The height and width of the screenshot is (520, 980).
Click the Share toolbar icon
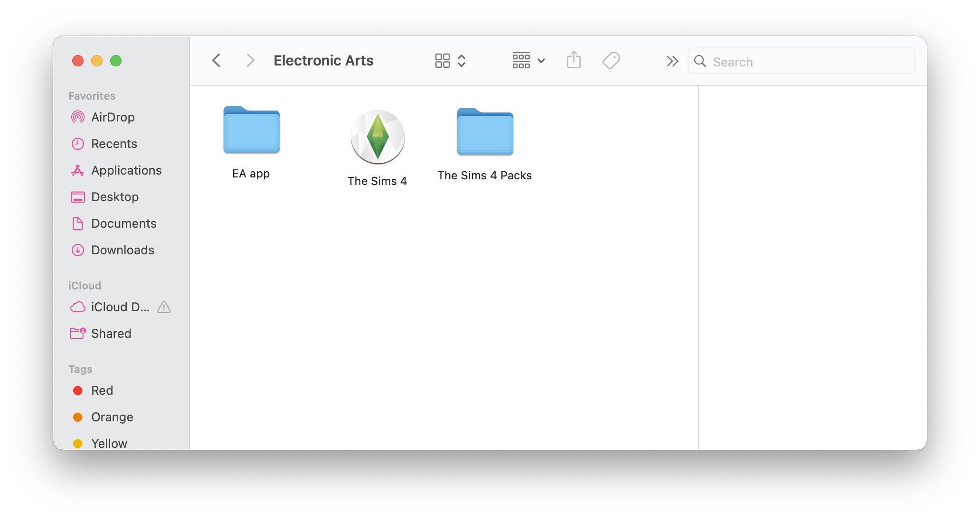pyautogui.click(x=574, y=61)
